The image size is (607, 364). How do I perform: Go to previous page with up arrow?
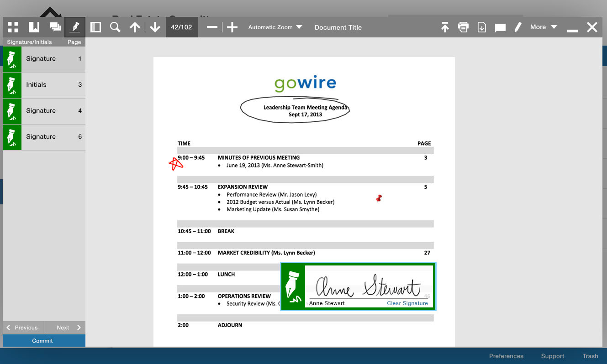pos(135,27)
